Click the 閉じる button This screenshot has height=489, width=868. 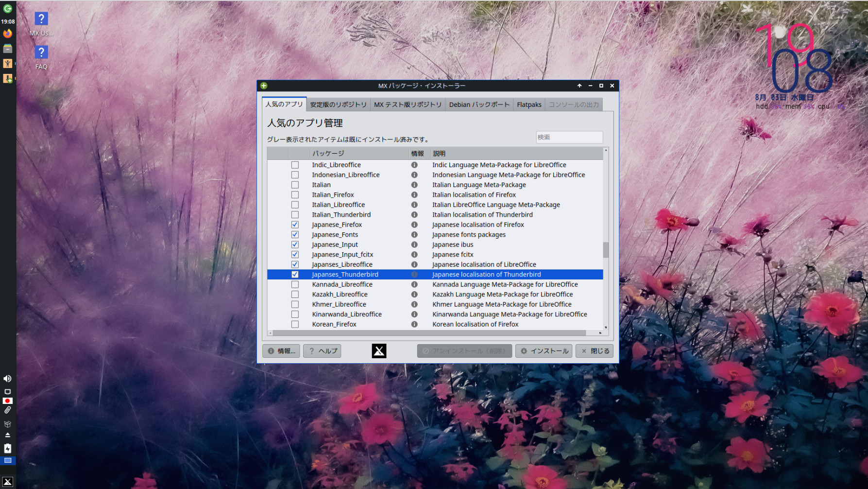click(595, 351)
